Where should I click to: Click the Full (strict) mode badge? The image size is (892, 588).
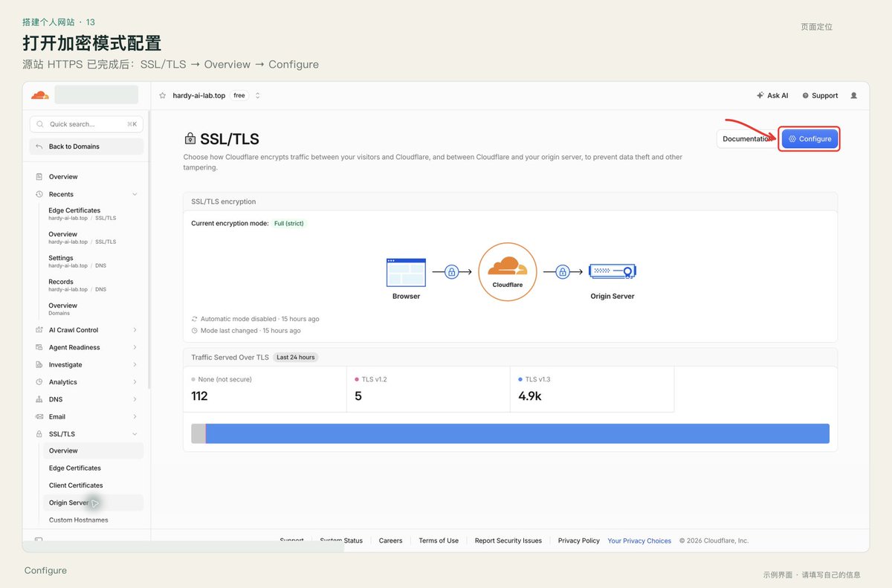pos(289,223)
